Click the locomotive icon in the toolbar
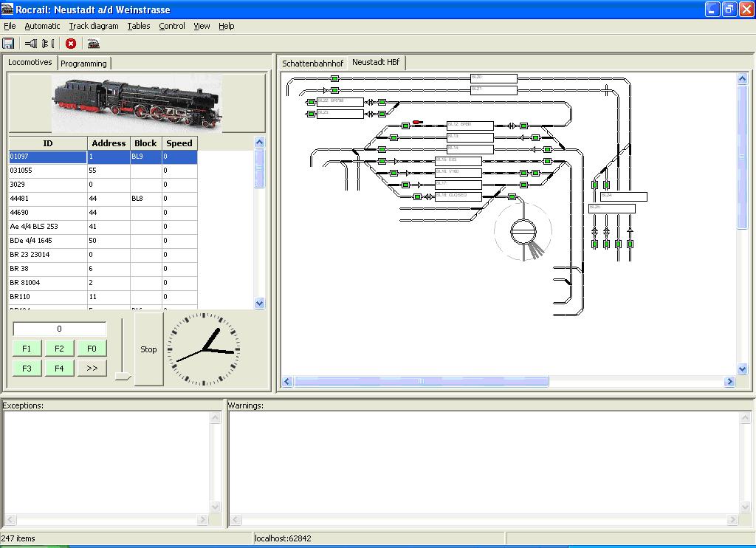This screenshot has height=548, width=756. 93,44
